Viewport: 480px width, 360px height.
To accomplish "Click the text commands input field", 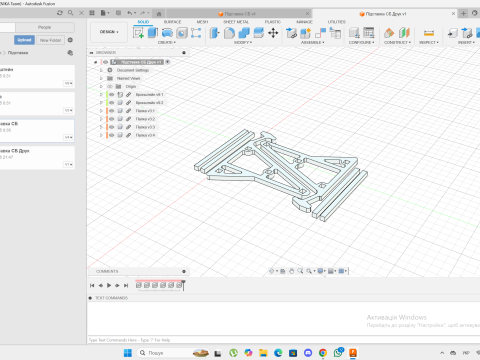I will click(x=283, y=340).
